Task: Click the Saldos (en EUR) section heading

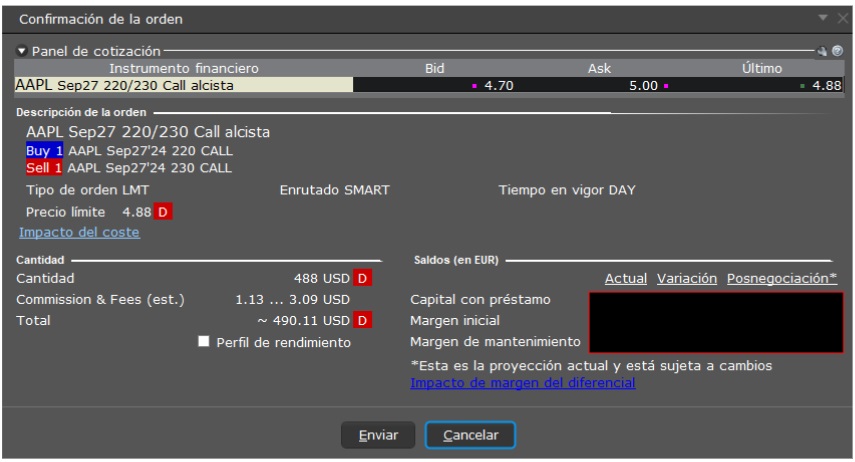Action: pos(456,260)
